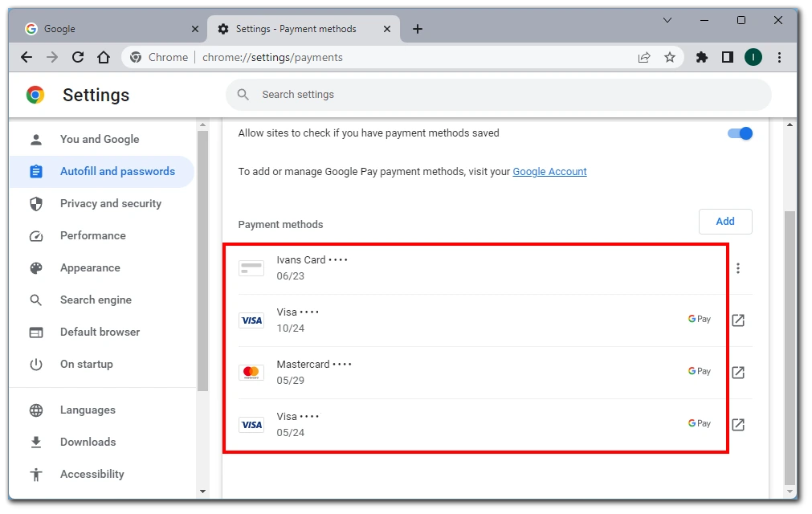812x514 pixels.
Task: Disable allow sites to check payment methods toggle
Action: tap(740, 133)
